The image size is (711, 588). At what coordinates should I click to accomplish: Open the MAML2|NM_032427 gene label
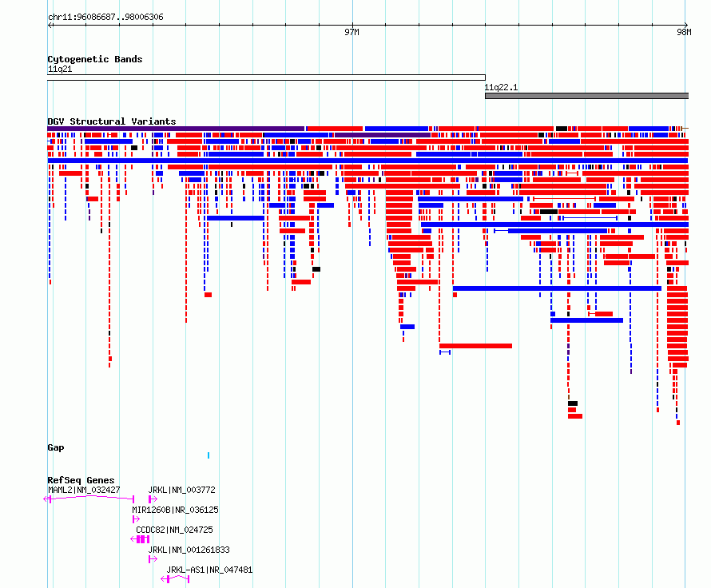(84, 490)
